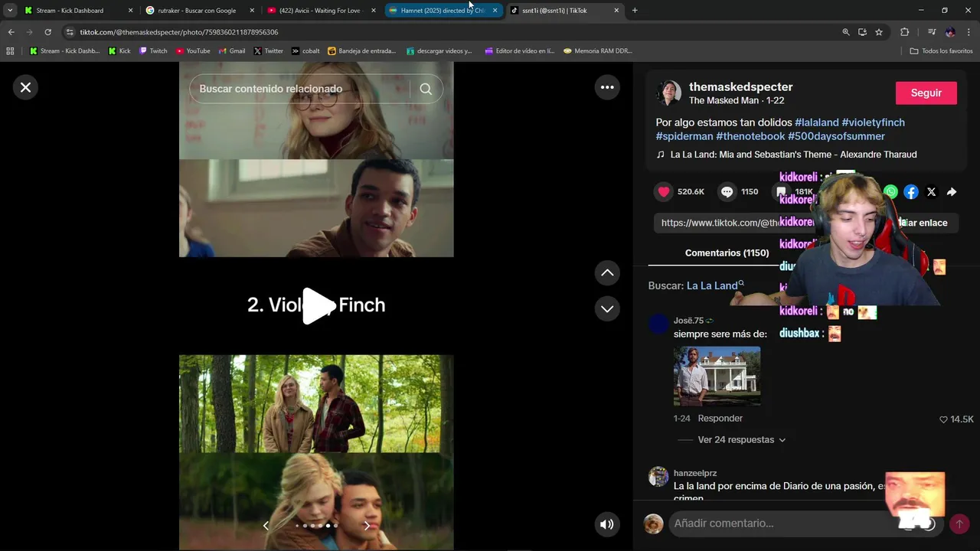Open the extensions puzzle menu
The image size is (980, 551).
(904, 32)
